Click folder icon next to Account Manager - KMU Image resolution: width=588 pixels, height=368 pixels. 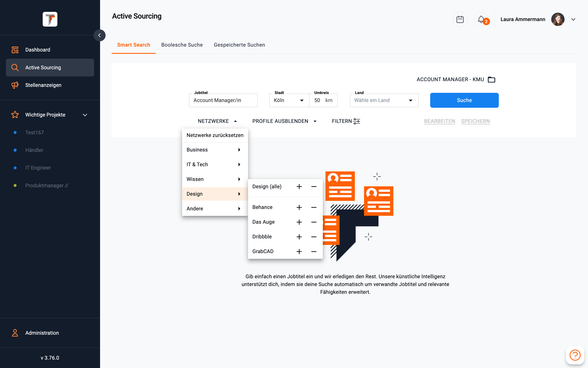coord(491,80)
